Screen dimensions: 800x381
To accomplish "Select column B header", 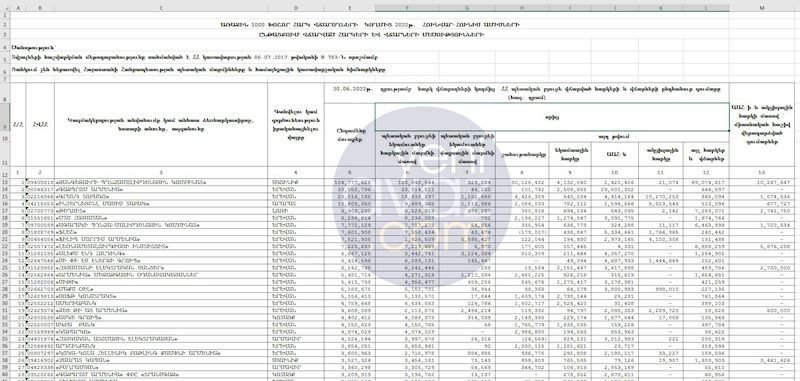I will tap(40, 8).
